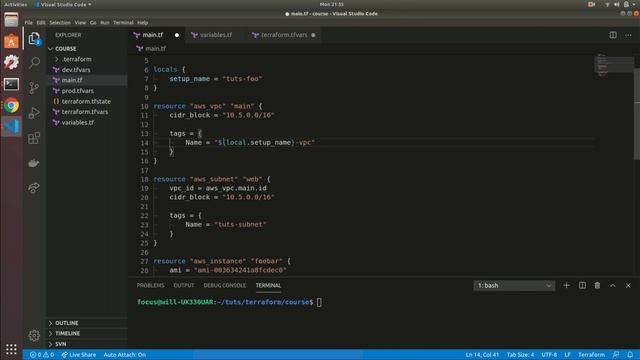Switch to the DEBUG CONSOLE tab

224,285
